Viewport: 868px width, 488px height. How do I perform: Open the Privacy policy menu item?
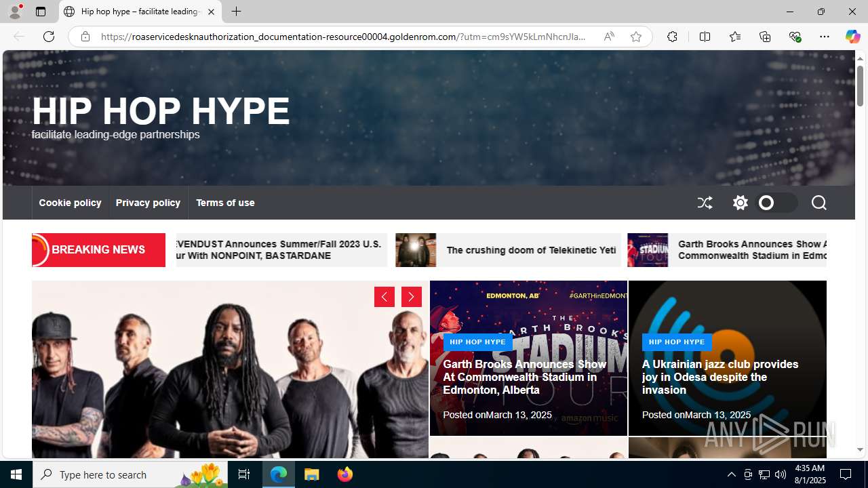[148, 203]
